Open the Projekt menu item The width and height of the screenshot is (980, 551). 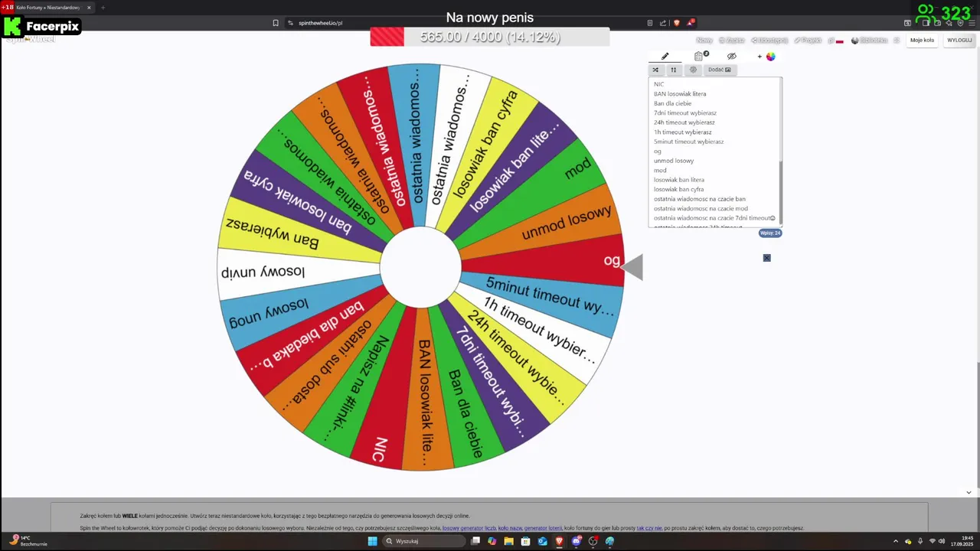click(808, 40)
